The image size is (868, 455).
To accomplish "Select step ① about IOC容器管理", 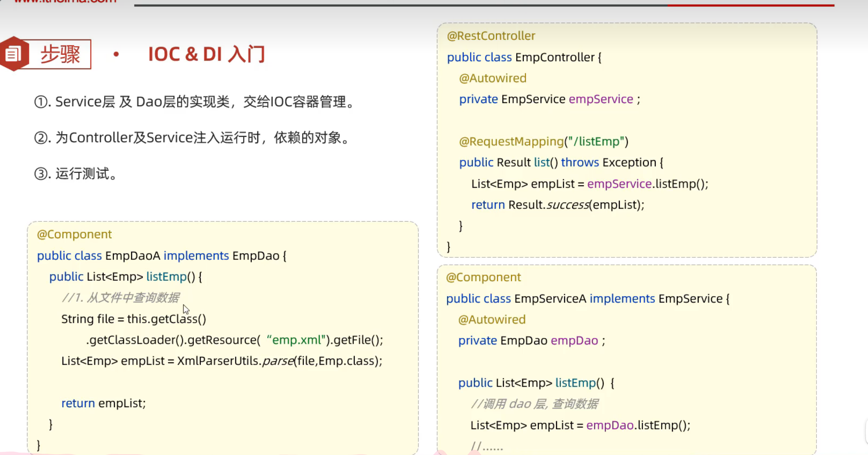I will 195,102.
